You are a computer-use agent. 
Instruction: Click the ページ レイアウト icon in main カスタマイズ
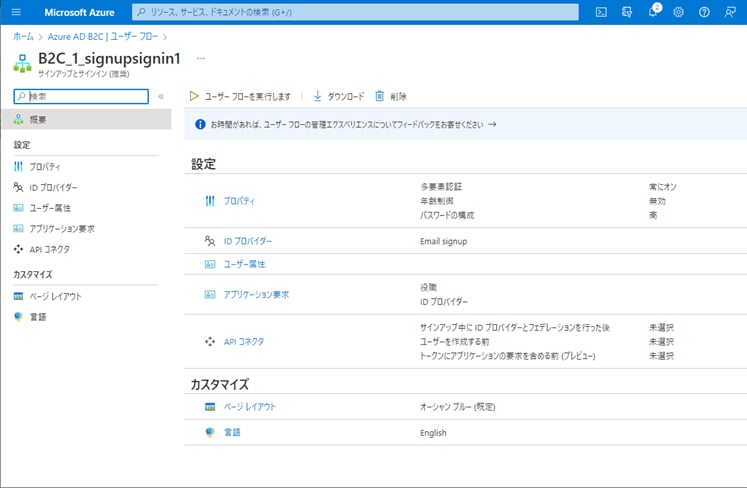pos(210,407)
